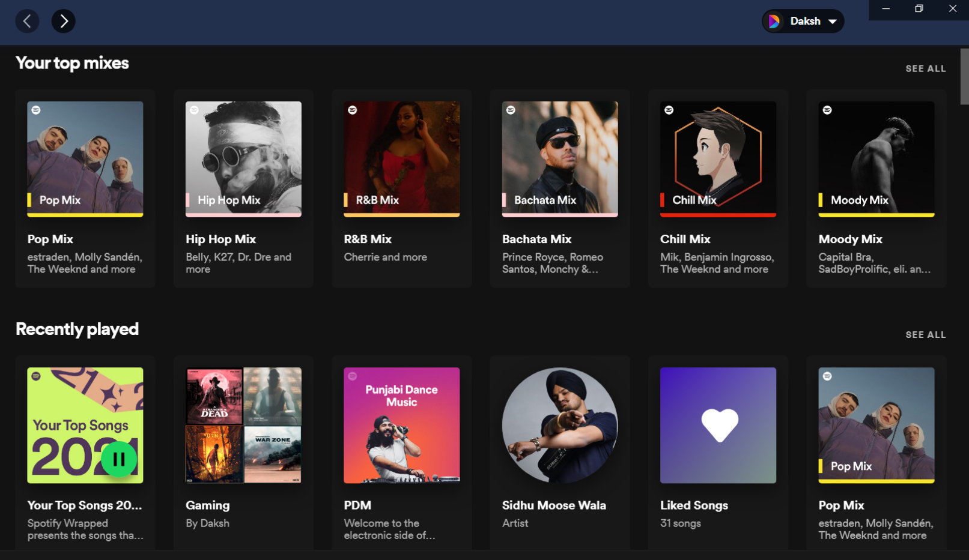Click the vertical scrollbar thumb
The image size is (969, 560).
[964, 77]
